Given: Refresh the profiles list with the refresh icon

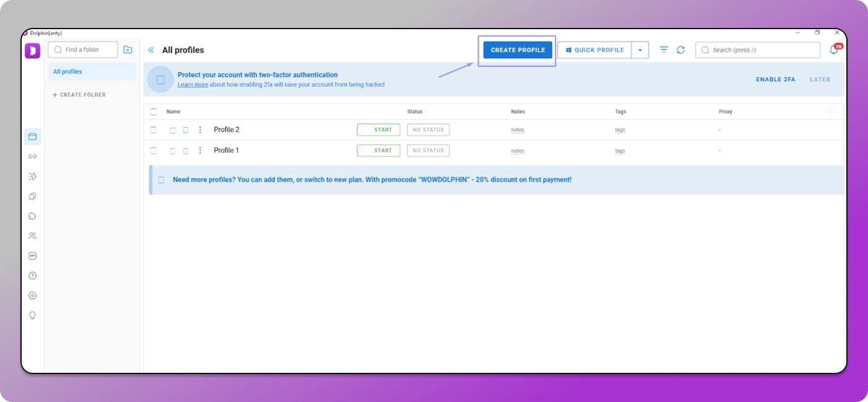Looking at the screenshot, I should pyautogui.click(x=681, y=50).
